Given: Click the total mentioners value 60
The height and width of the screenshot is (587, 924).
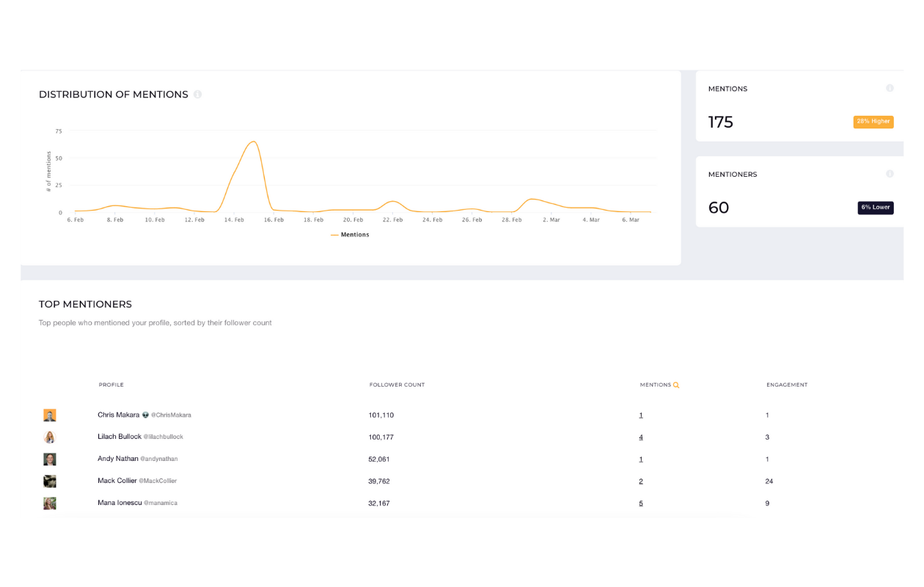Looking at the screenshot, I should (x=719, y=208).
